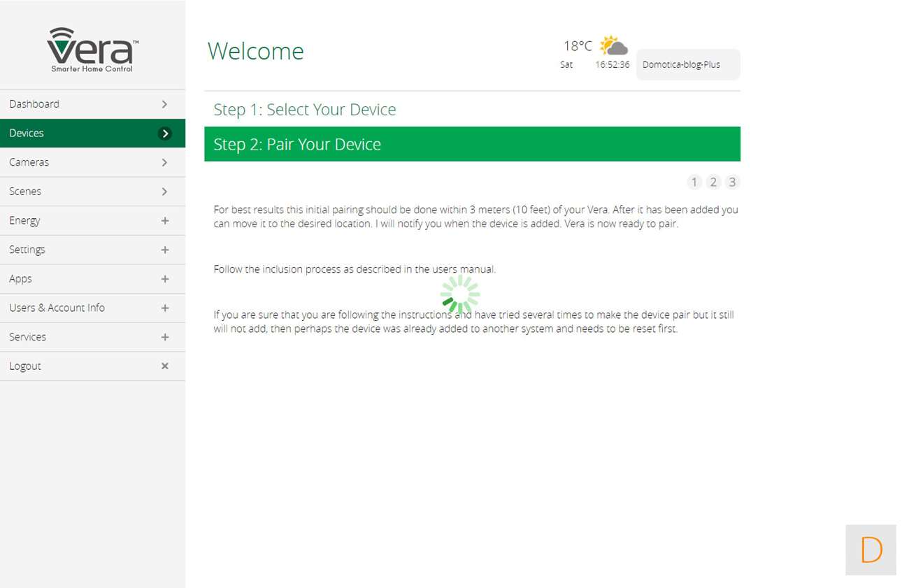Go to Step 1: Select Your Device

(305, 110)
